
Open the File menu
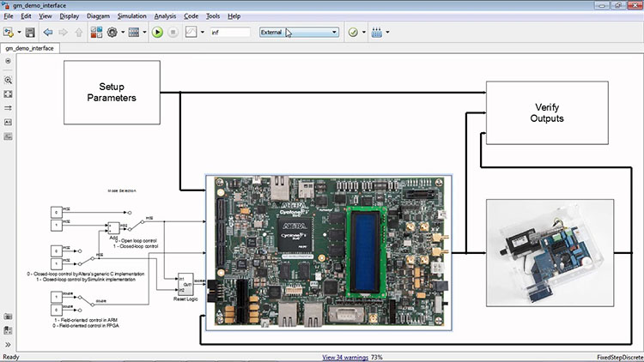point(9,16)
